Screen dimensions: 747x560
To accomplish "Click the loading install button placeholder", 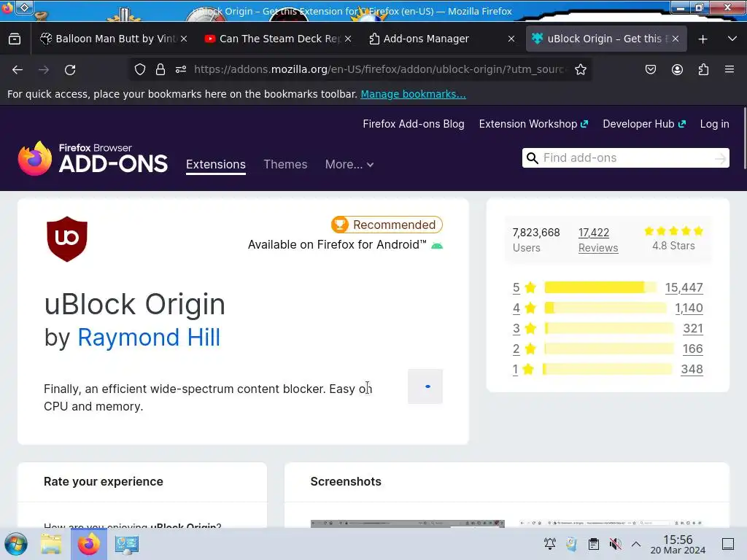I will pyautogui.click(x=425, y=386).
